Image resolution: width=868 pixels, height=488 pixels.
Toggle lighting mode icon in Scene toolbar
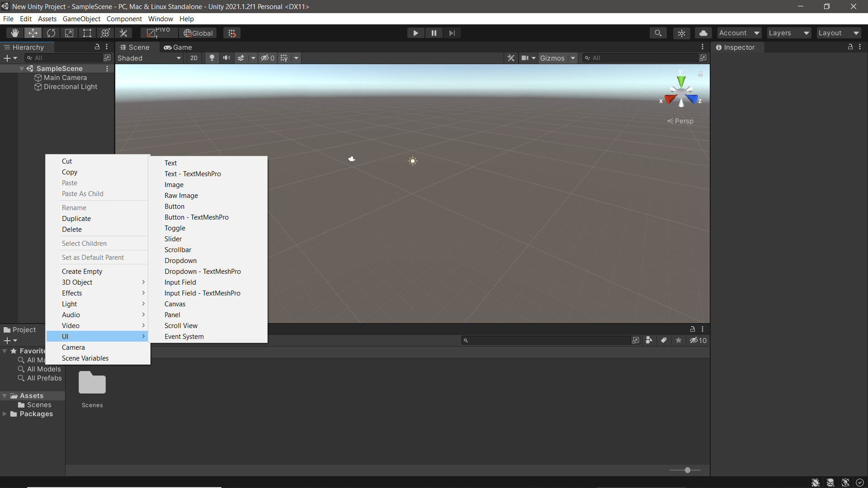(212, 58)
